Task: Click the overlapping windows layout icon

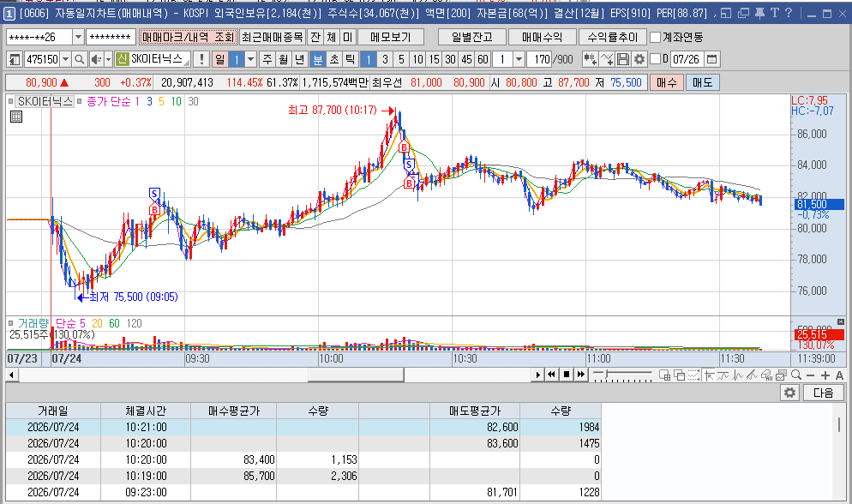Action: [x=679, y=375]
